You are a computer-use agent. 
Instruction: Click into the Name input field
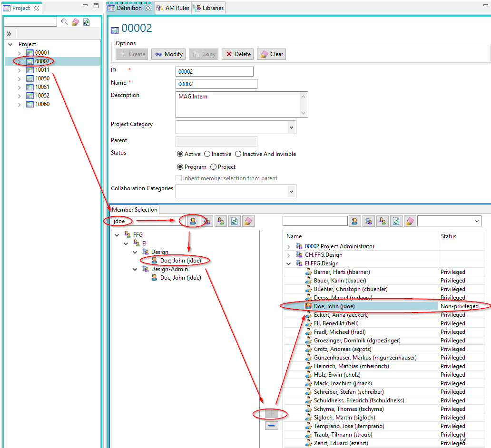pyautogui.click(x=216, y=84)
